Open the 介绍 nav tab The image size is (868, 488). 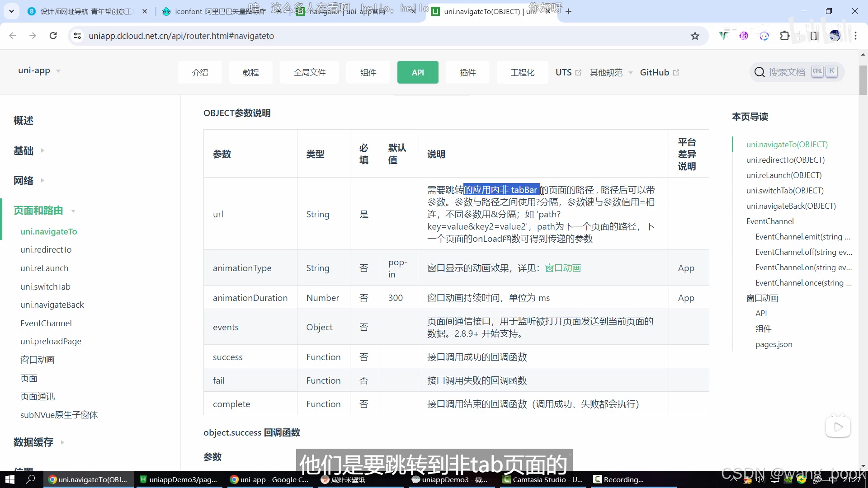[200, 72]
